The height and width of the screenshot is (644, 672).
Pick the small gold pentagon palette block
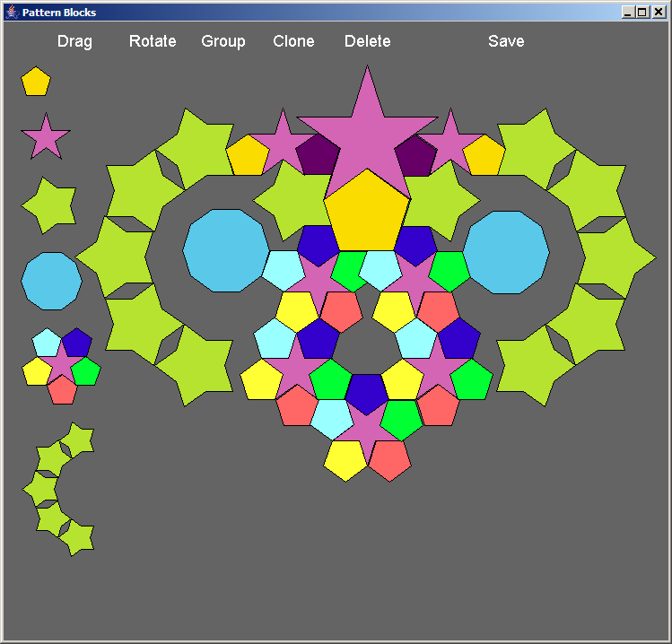tap(36, 82)
